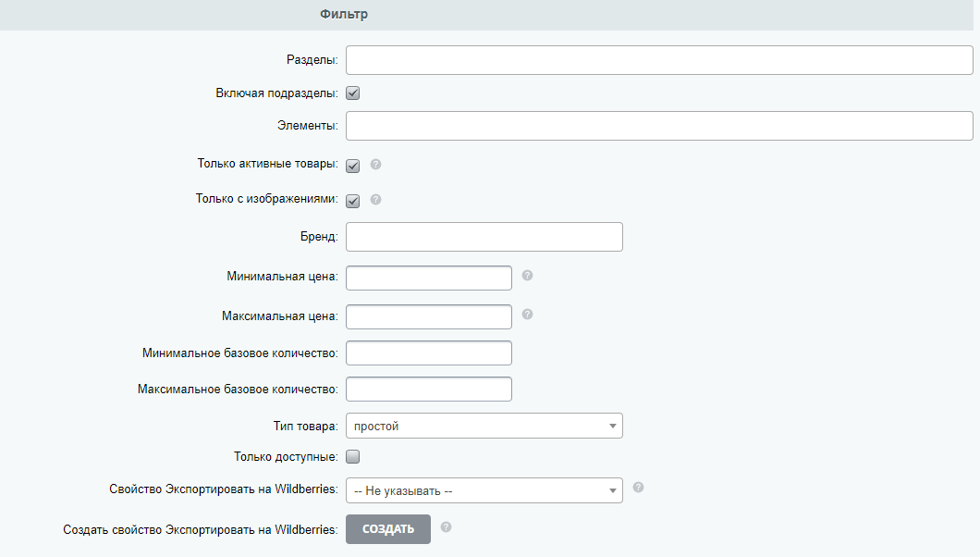Click the Разделы: label
Image resolution: width=980 pixels, height=557 pixels.
pos(312,60)
